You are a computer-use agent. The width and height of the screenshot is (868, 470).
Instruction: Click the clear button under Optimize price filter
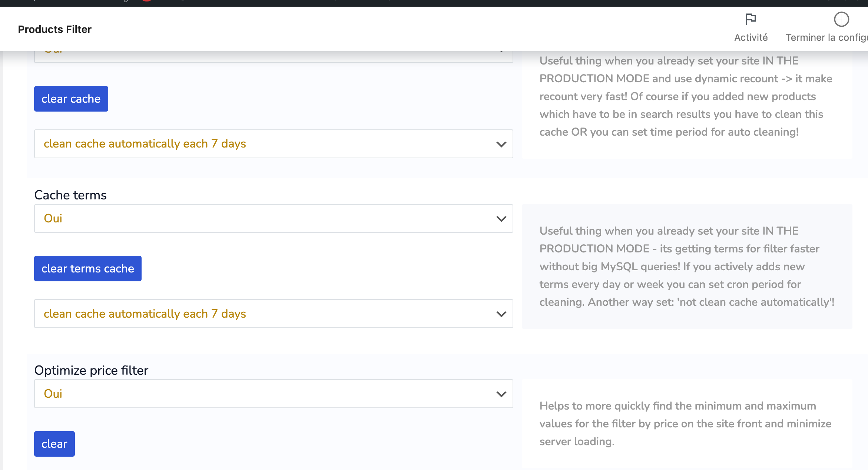(x=54, y=444)
